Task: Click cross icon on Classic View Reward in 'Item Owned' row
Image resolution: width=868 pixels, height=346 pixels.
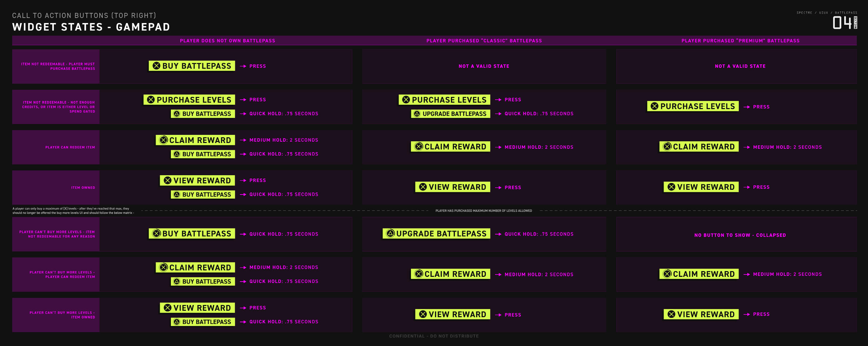Action: click(x=423, y=187)
